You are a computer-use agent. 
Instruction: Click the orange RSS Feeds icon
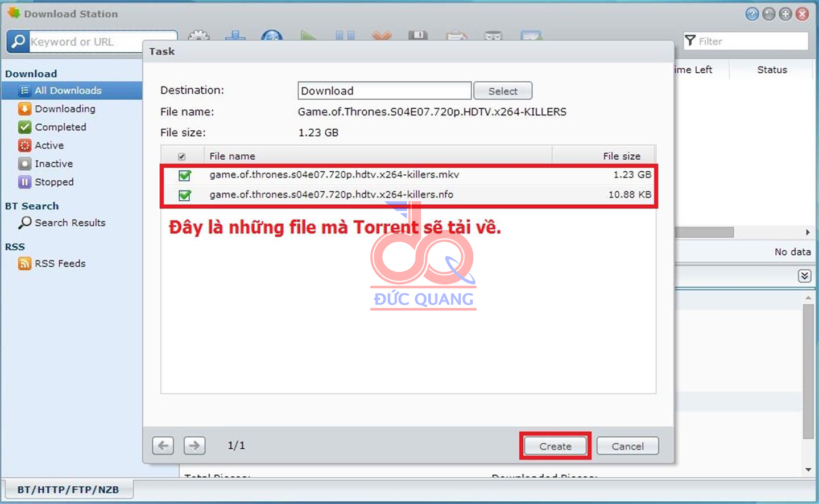[24, 263]
